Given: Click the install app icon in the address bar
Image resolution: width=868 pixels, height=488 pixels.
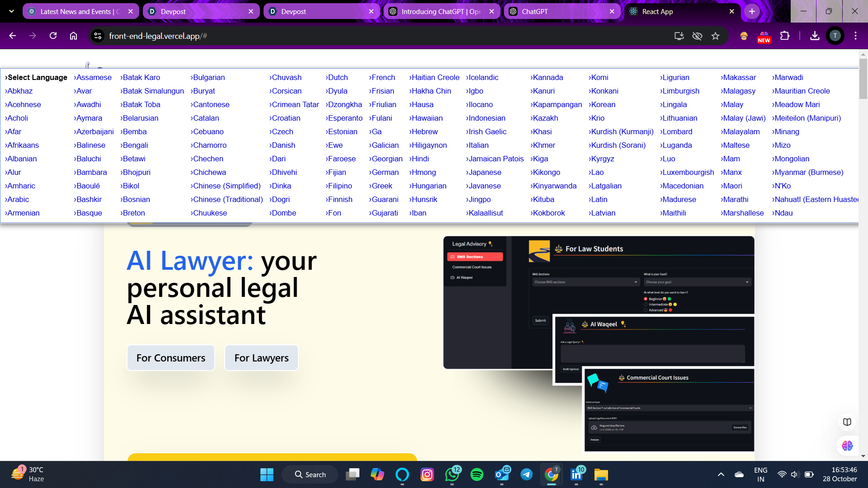Looking at the screenshot, I should (679, 36).
